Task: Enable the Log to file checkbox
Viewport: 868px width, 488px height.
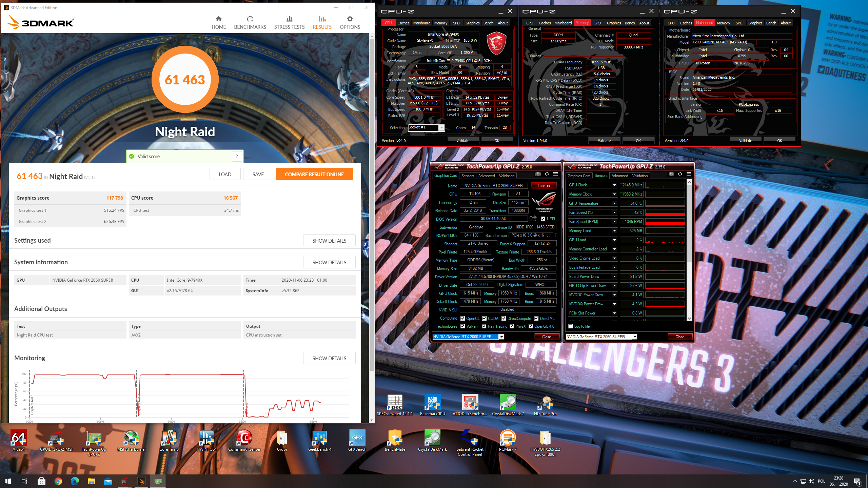Action: [570, 326]
